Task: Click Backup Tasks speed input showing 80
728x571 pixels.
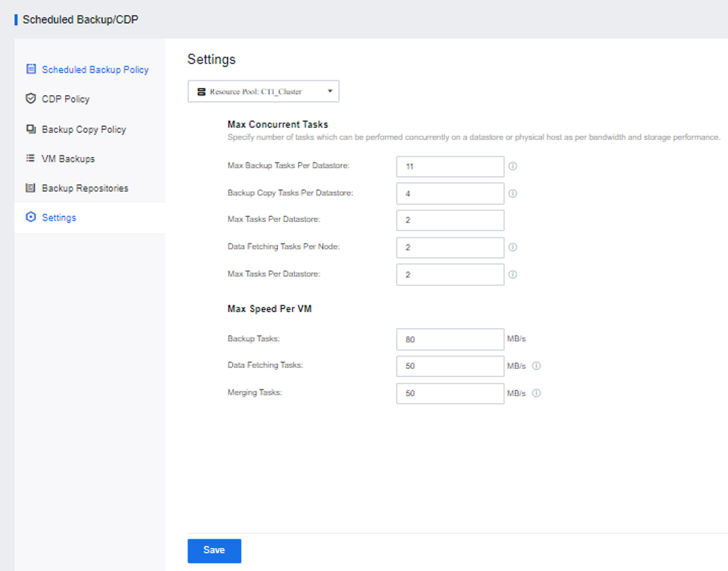Action: (450, 339)
